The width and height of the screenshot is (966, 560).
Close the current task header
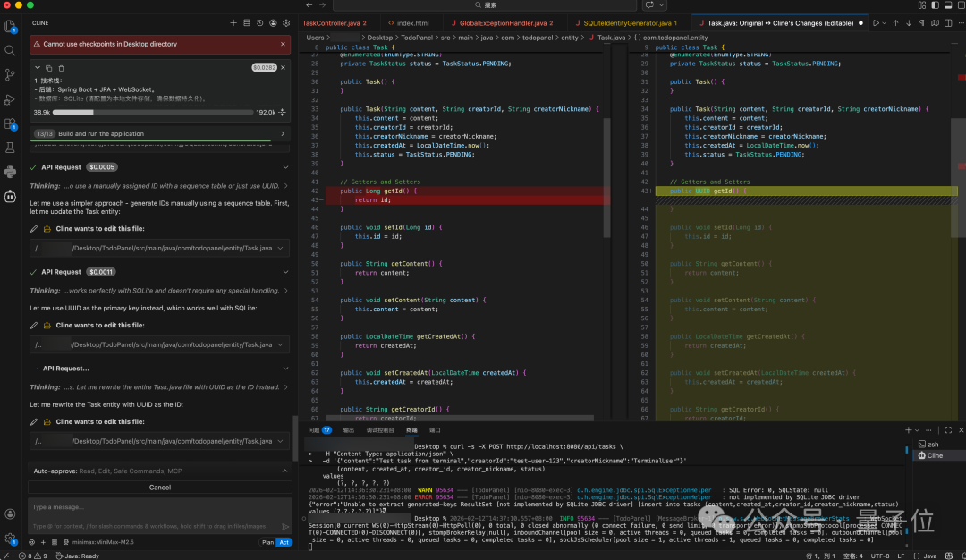click(x=283, y=67)
